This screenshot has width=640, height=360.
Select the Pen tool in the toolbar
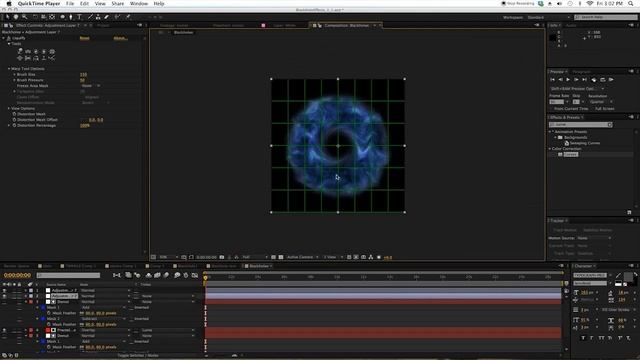coord(71,17)
